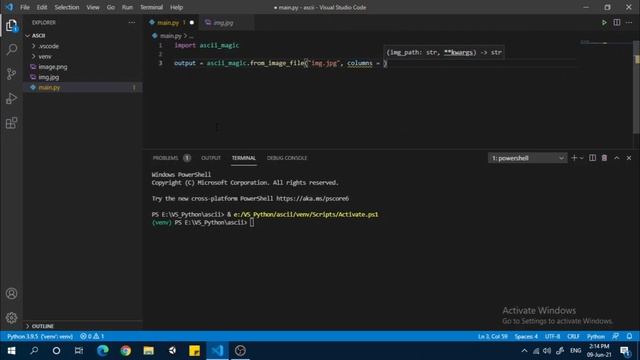Open Source Control view
Screen dimensions: 640x360
tap(11, 74)
